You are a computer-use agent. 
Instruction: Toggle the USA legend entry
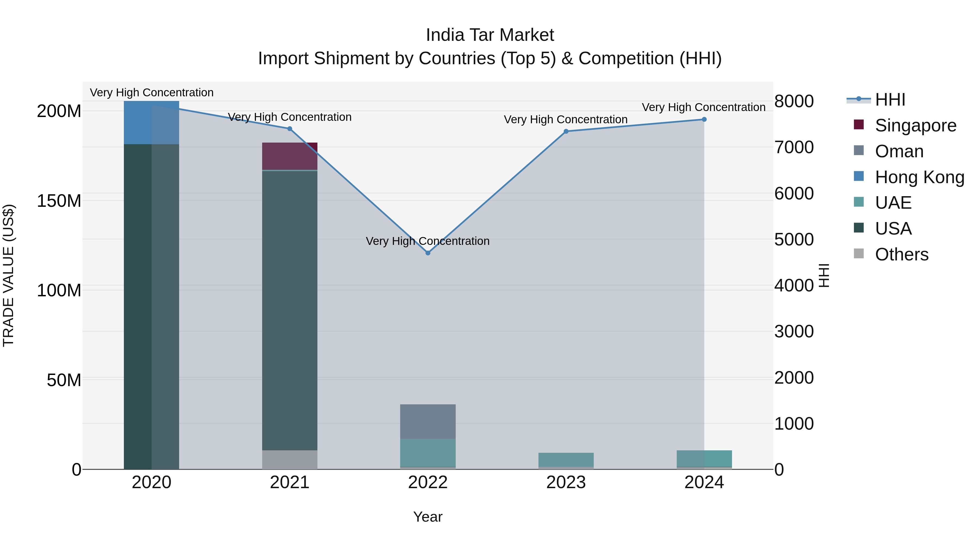883,228
